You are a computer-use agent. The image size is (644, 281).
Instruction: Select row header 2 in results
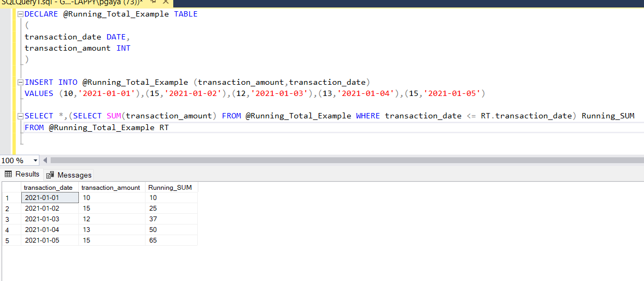coord(11,208)
